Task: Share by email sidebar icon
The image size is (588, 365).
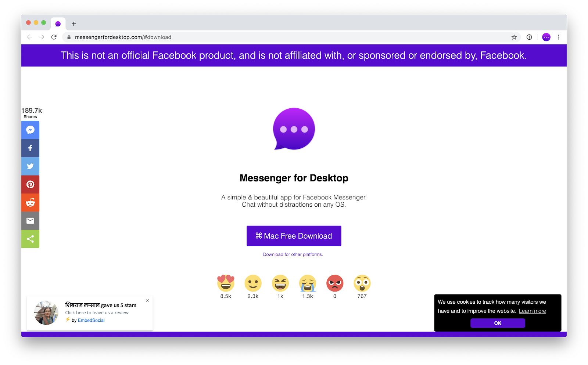Action: [x=30, y=221]
